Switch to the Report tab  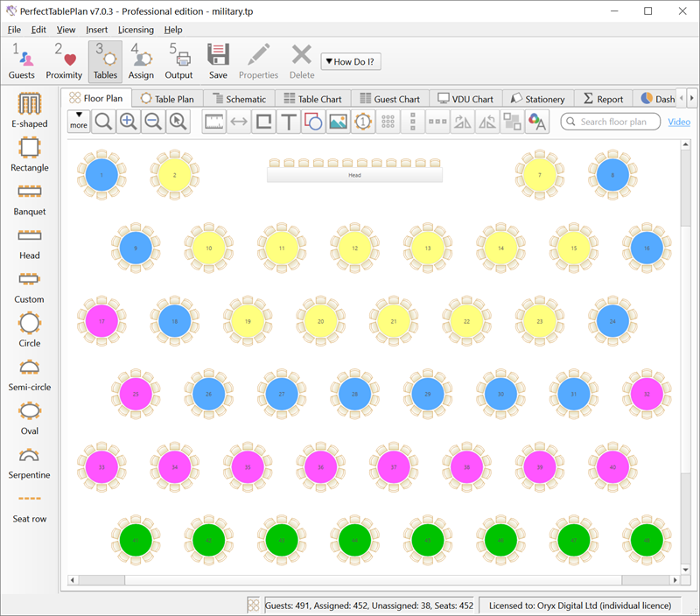click(x=603, y=99)
